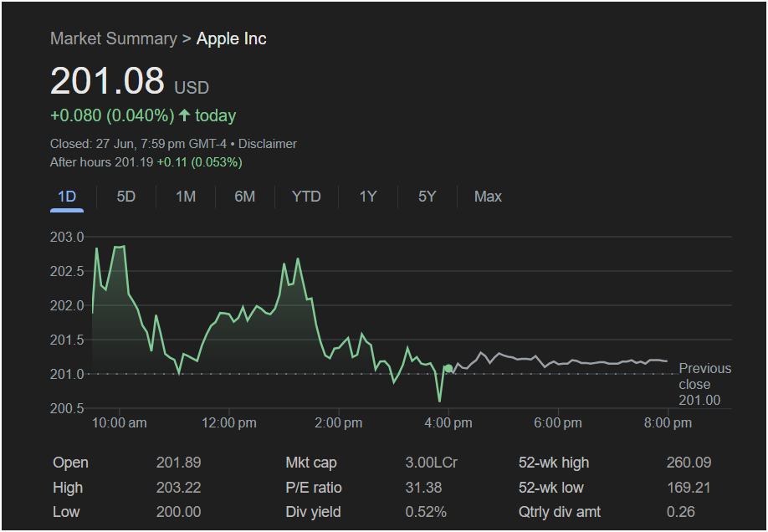
Task: Click the Mkt cap label
Action: pos(311,463)
